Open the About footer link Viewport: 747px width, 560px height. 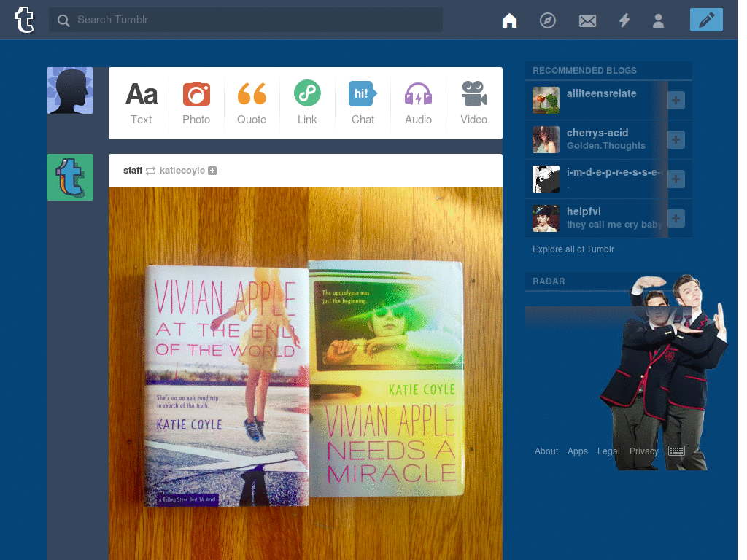point(546,451)
